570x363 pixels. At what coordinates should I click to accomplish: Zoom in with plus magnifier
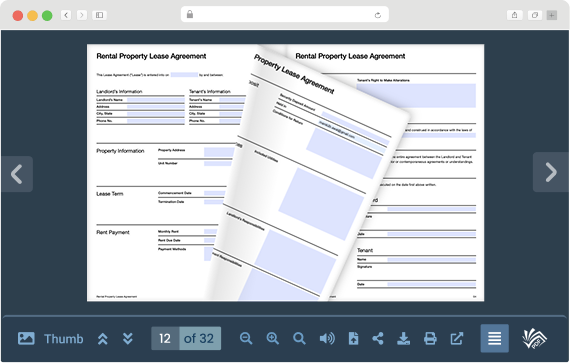tap(273, 338)
